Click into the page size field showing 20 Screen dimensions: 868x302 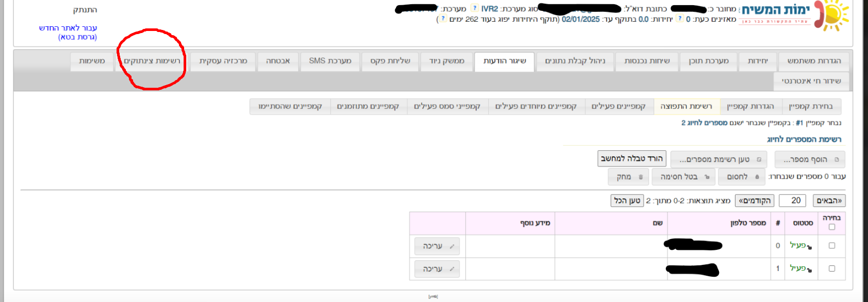[792, 200]
